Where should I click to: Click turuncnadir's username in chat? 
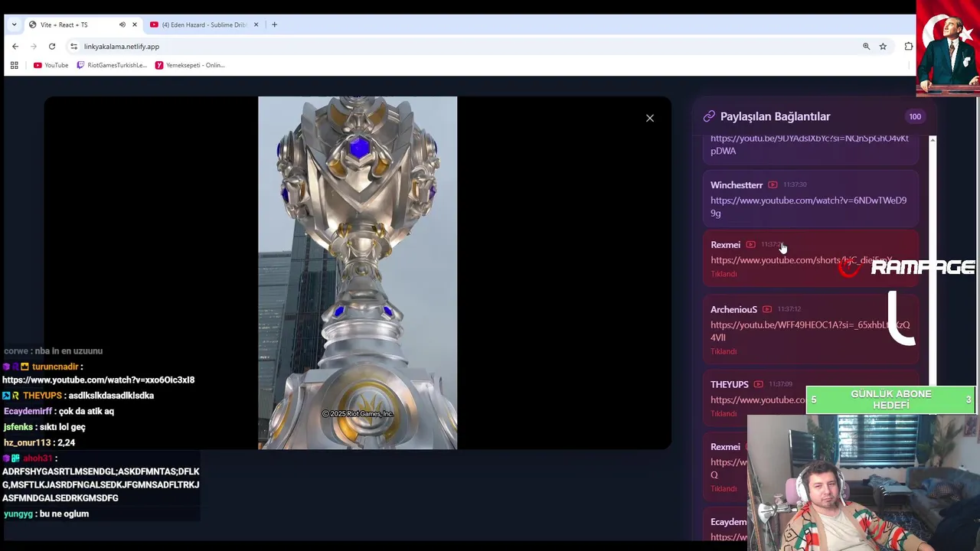(x=55, y=367)
